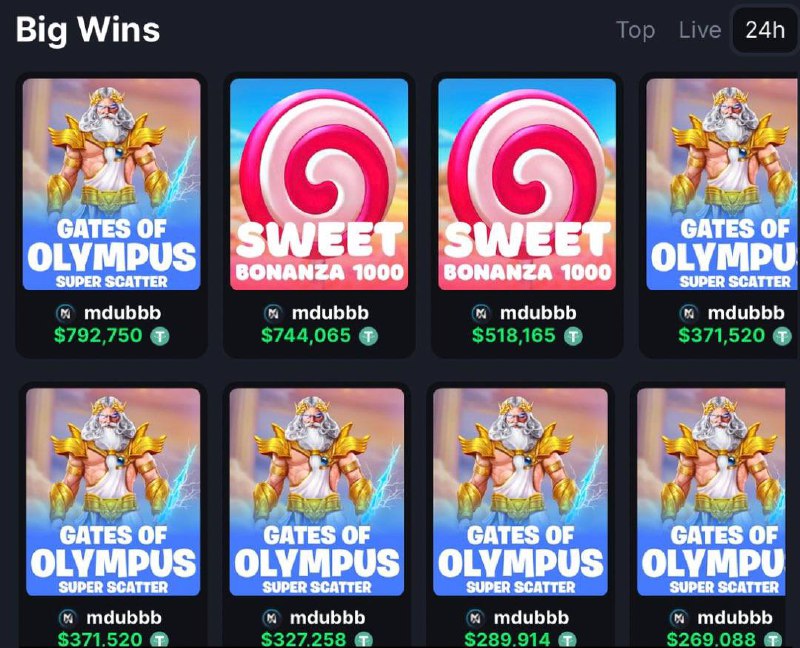Viewport: 800px width, 648px height.
Task: Open Gates of Olympus game with $792,750 win
Action: tap(112, 184)
